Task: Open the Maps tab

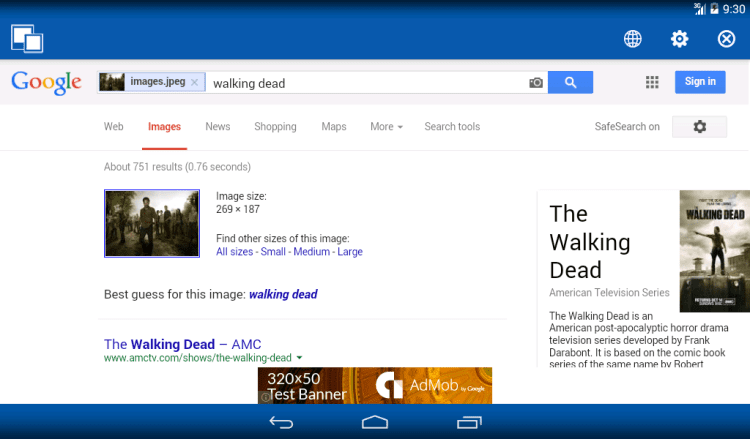Action: pyautogui.click(x=334, y=127)
